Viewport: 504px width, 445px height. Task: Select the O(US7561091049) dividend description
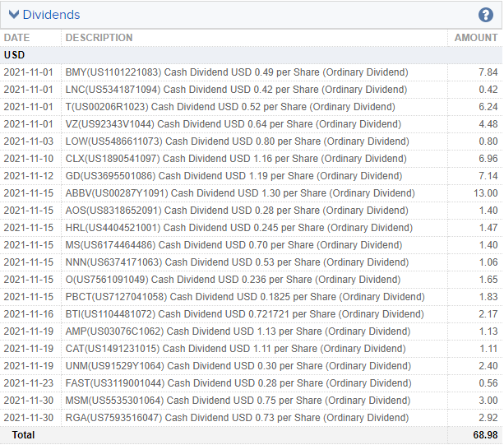point(233,280)
